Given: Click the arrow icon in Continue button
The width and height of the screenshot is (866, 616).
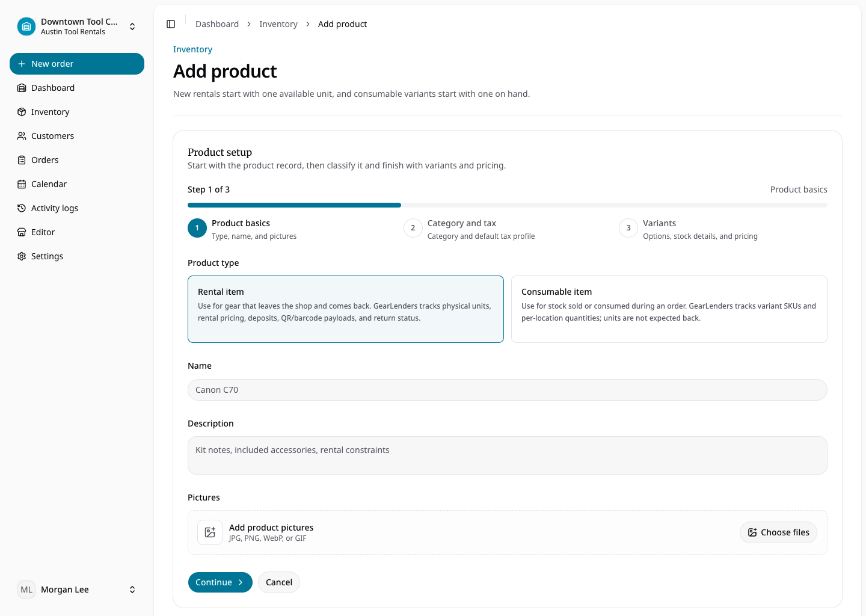Looking at the screenshot, I should tap(241, 582).
